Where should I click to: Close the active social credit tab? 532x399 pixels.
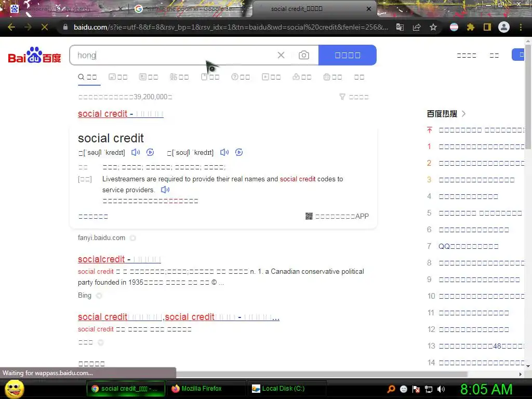pos(369,9)
